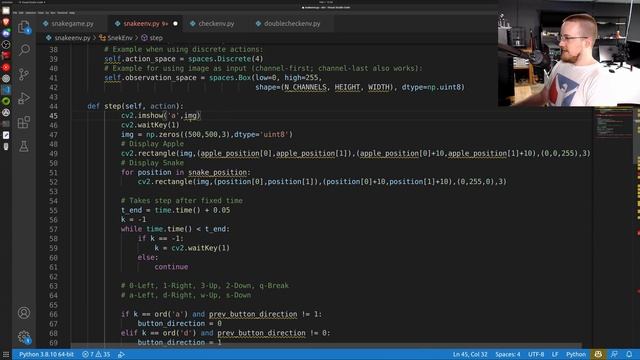The width and height of the screenshot is (640, 360).
Task: Open the Manage gear icon
Action: click(24, 337)
